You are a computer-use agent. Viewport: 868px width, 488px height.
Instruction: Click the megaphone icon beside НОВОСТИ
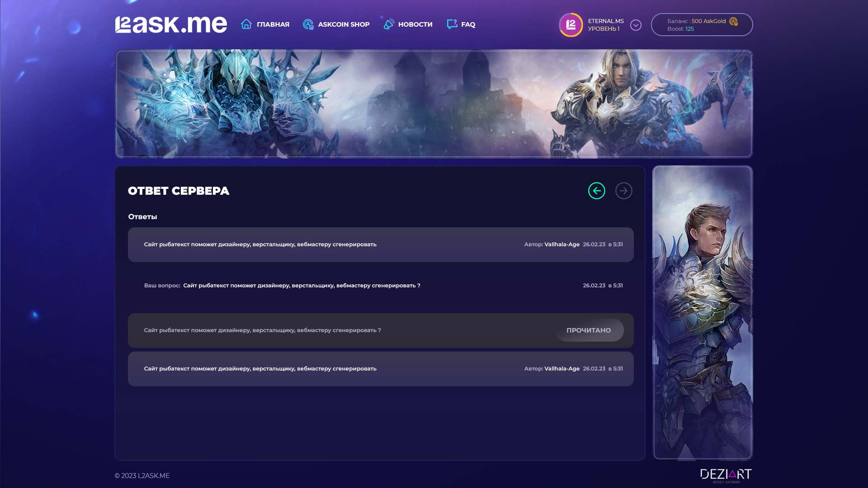coord(389,24)
